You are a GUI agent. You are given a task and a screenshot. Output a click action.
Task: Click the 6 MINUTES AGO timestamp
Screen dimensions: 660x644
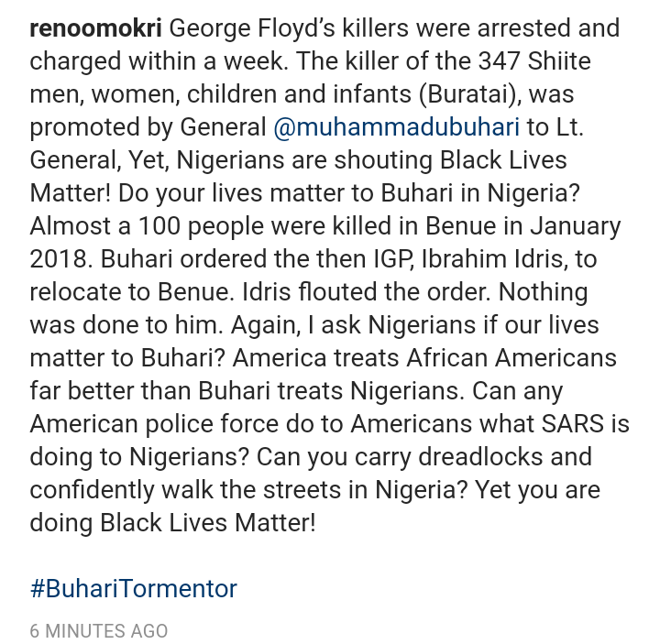coord(99,631)
